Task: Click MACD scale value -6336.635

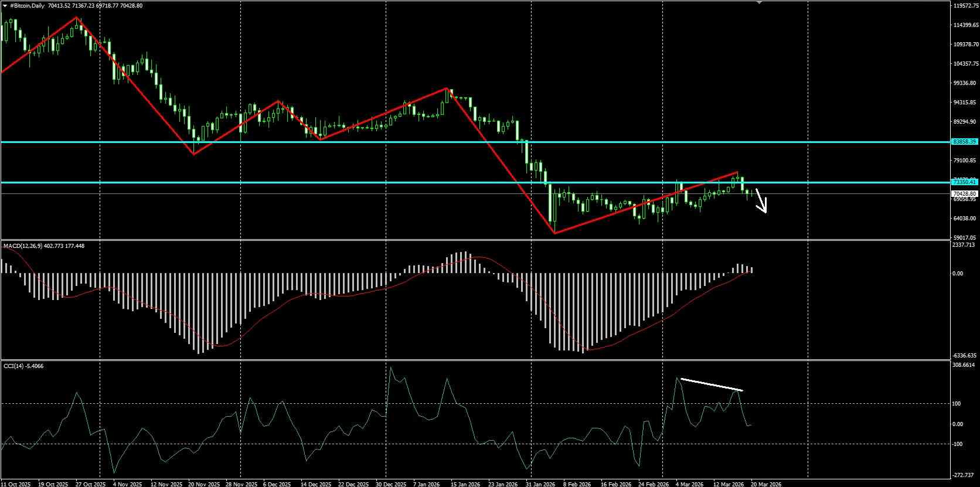Action: point(964,356)
